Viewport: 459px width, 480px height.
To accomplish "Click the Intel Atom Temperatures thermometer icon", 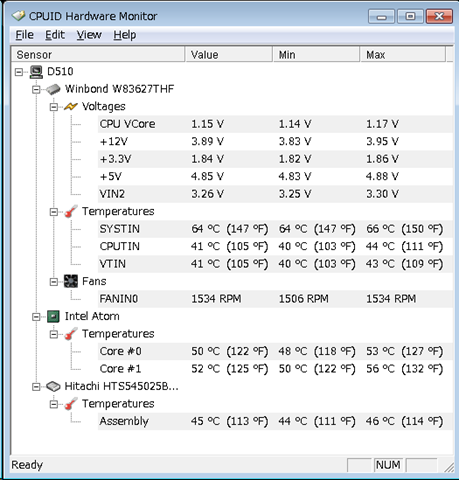I will [71, 334].
